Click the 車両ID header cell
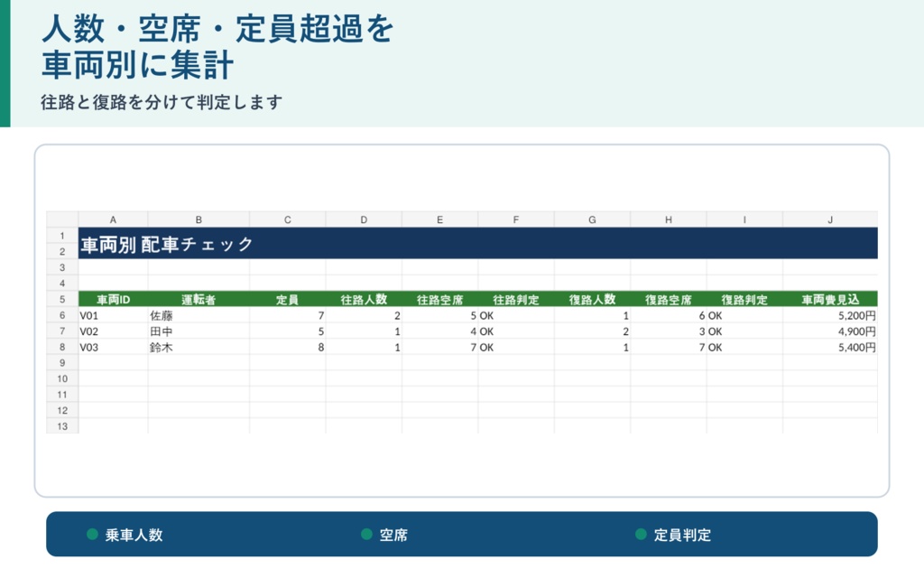Viewport: 924px width, 578px height. pyautogui.click(x=113, y=299)
